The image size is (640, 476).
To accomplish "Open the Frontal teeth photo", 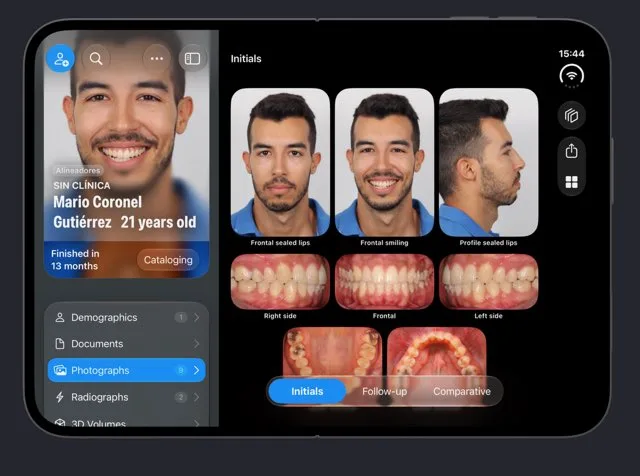I will coord(384,282).
